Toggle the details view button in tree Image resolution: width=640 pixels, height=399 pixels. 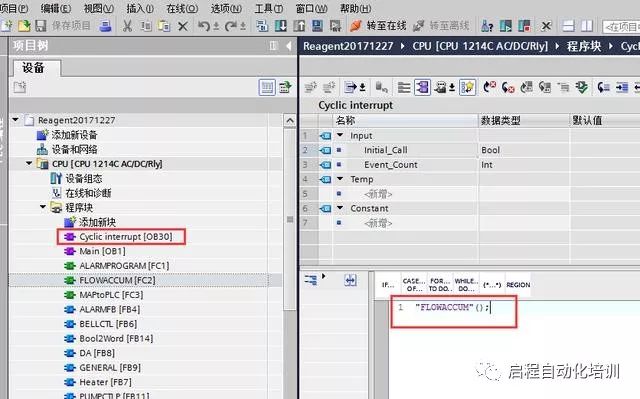pos(267,87)
